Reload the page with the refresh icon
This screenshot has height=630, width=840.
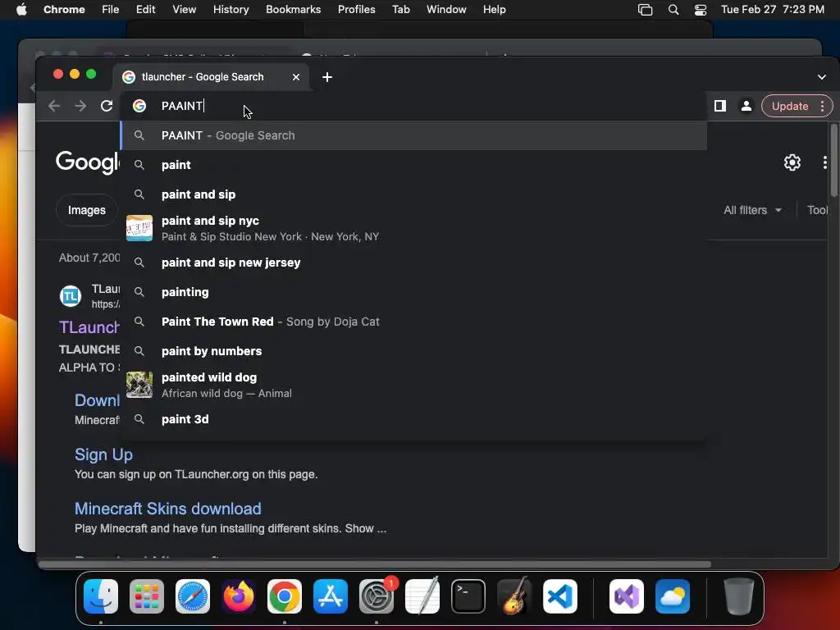click(107, 106)
